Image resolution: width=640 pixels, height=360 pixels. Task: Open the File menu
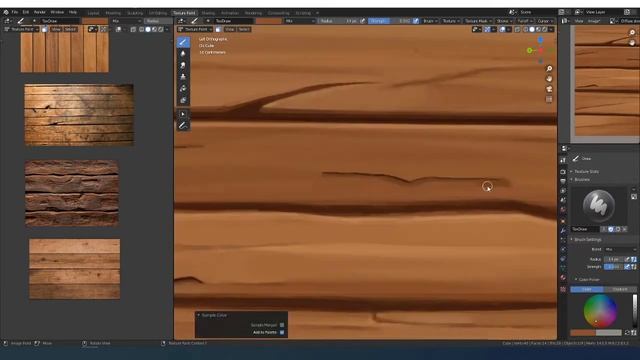click(x=15, y=12)
